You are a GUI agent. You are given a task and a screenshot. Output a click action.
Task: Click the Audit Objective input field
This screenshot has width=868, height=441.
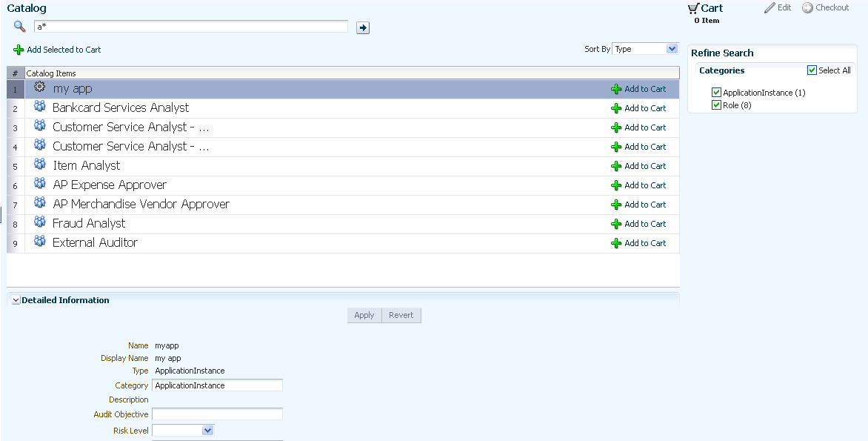[x=218, y=414]
